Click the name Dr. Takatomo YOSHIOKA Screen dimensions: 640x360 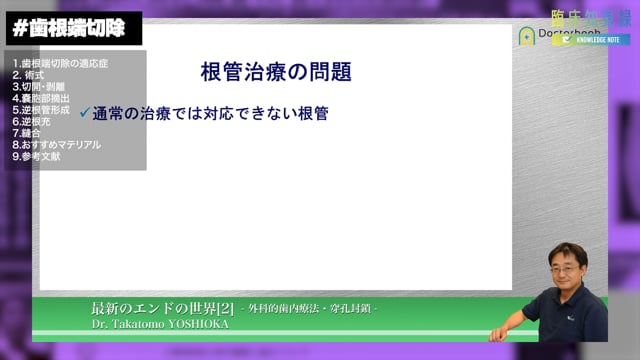[160, 324]
